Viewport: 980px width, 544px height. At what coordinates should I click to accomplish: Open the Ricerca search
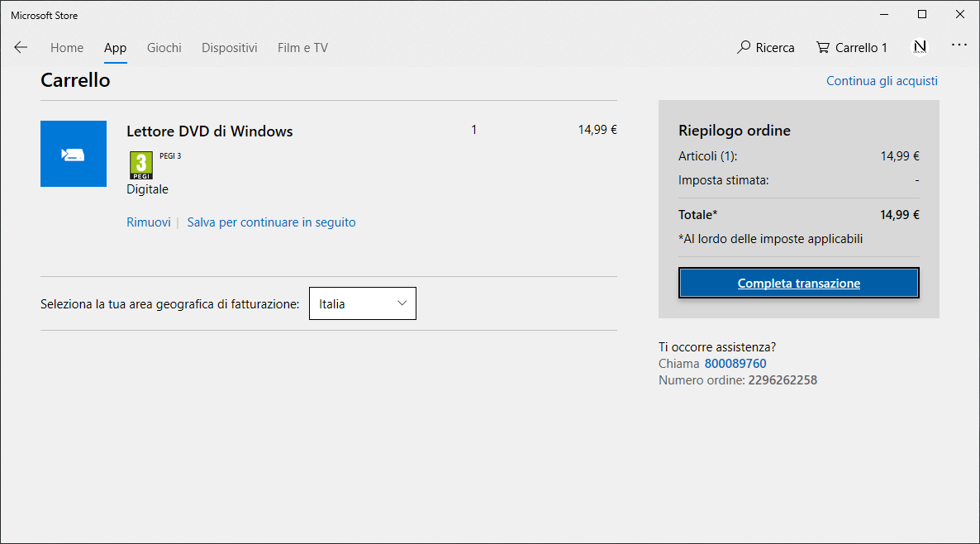[766, 47]
